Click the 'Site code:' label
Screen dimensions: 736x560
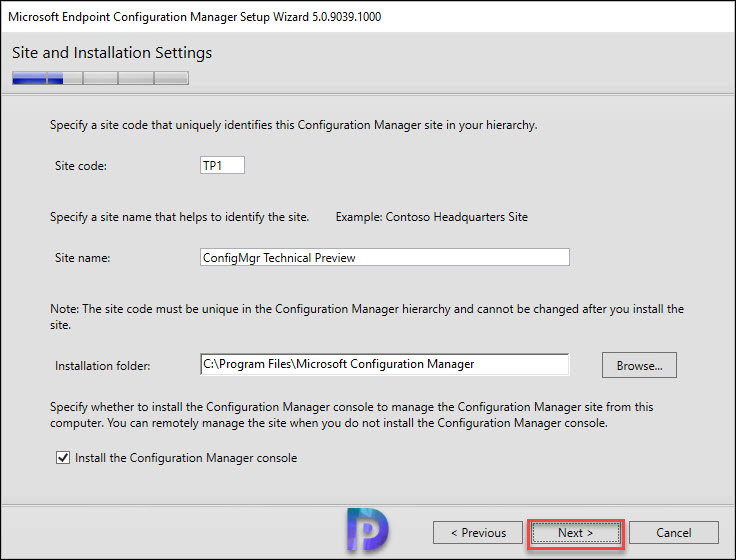click(x=81, y=166)
